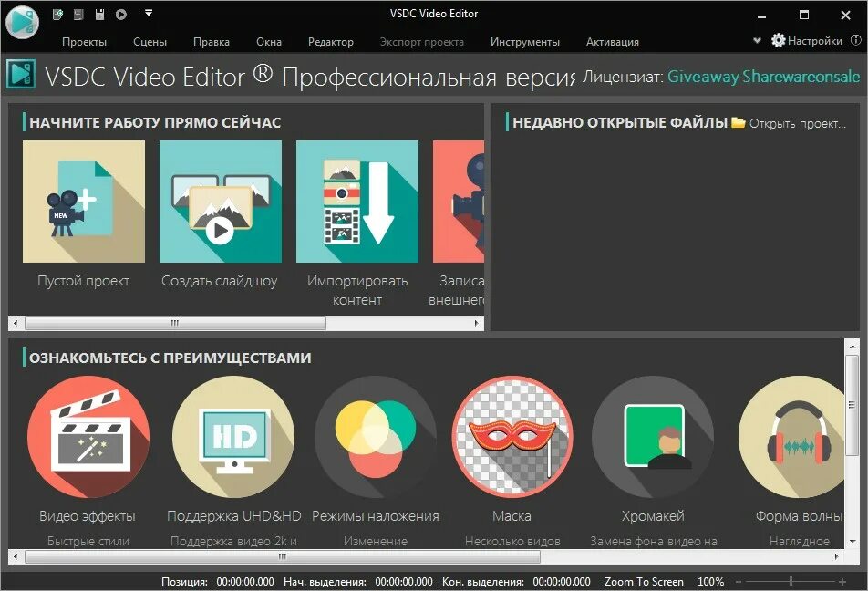Click the Маска caption

[512, 516]
